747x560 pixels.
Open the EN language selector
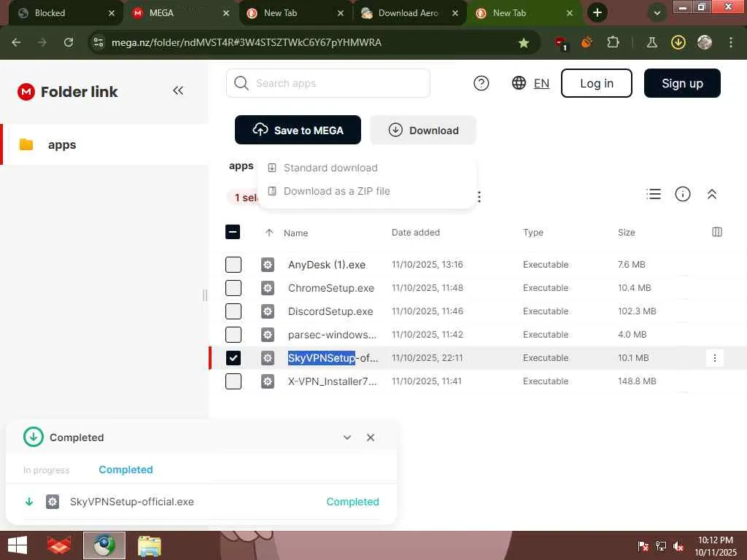541,83
